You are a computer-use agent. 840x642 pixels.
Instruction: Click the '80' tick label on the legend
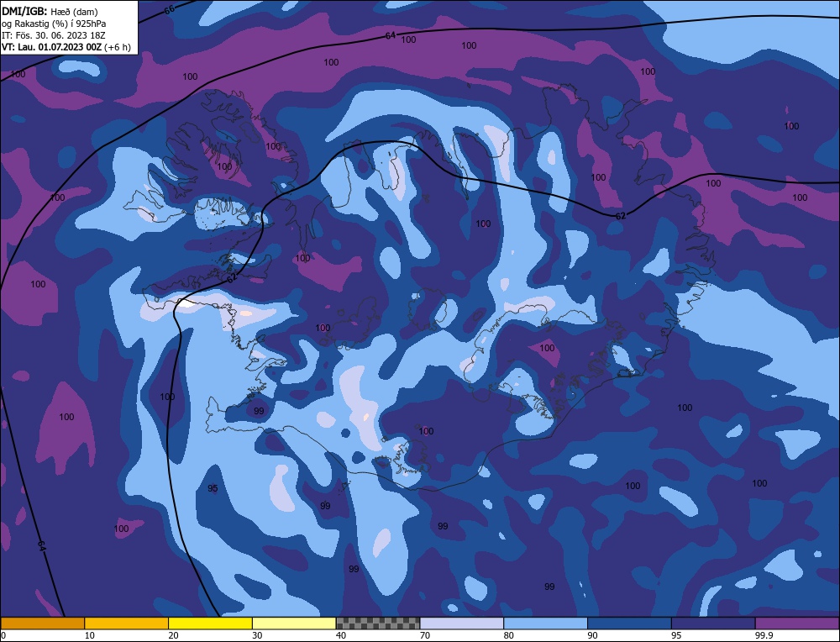pyautogui.click(x=509, y=635)
